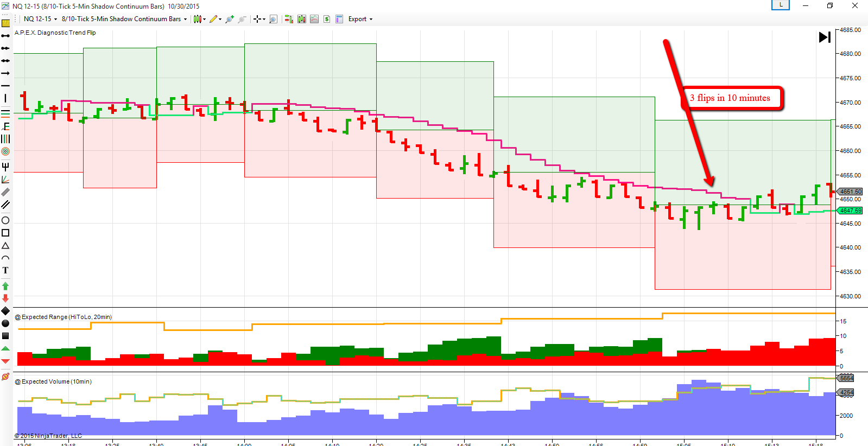
Task: Select the Text annotation tool
Action: (x=5, y=270)
